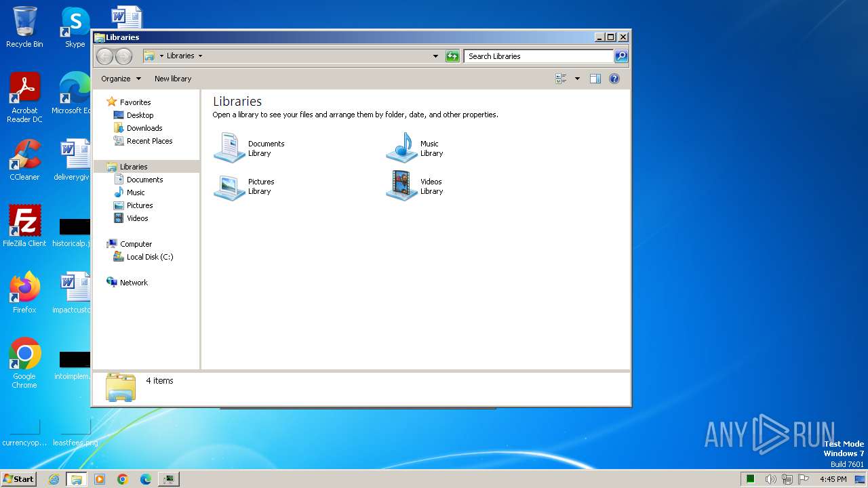Click File Explorer taskbar button
Image resolution: width=868 pixels, height=488 pixels.
click(77, 479)
